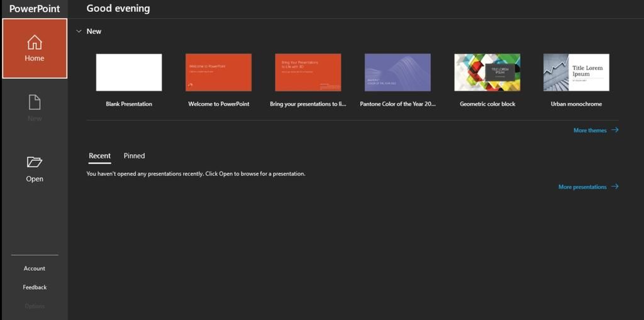The height and width of the screenshot is (320, 644).
Task: Click the Open folder icon in sidebar
Action: (35, 162)
